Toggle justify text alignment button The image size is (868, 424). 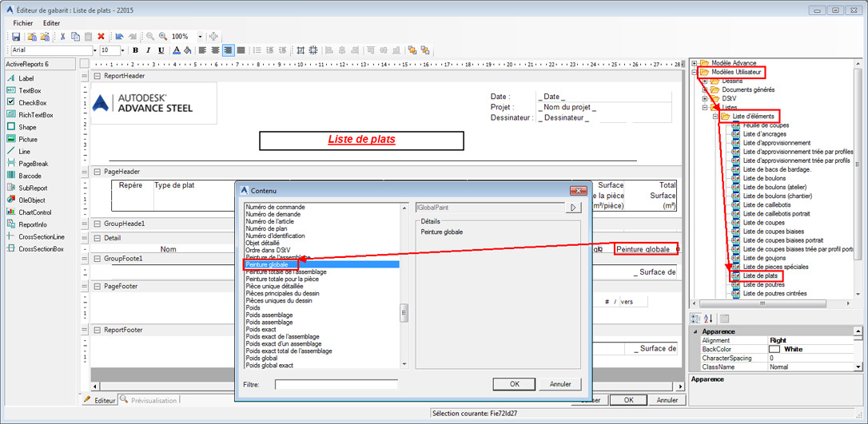point(241,50)
